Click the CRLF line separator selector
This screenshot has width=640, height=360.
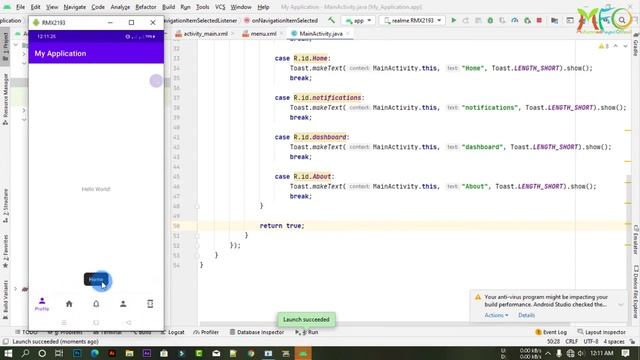[571, 342]
